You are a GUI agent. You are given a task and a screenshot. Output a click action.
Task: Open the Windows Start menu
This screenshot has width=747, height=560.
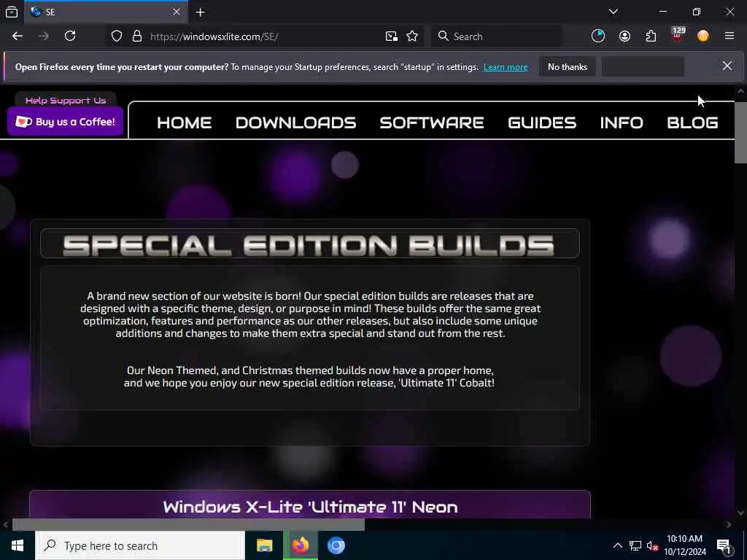[18, 545]
